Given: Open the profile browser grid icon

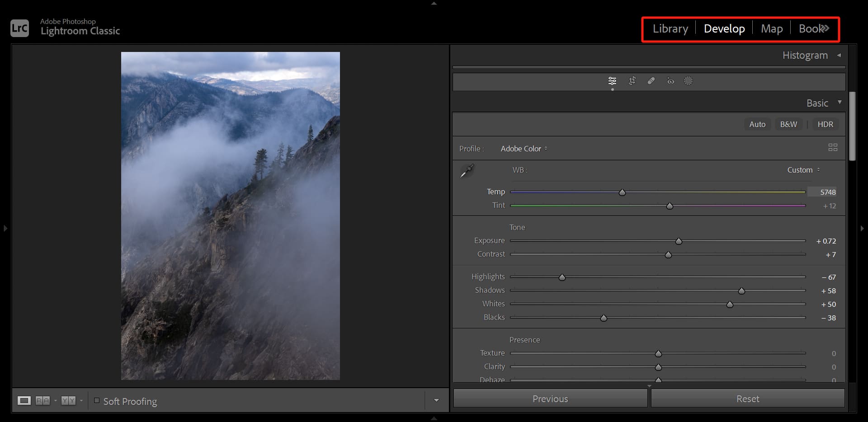Looking at the screenshot, I should pos(833,147).
